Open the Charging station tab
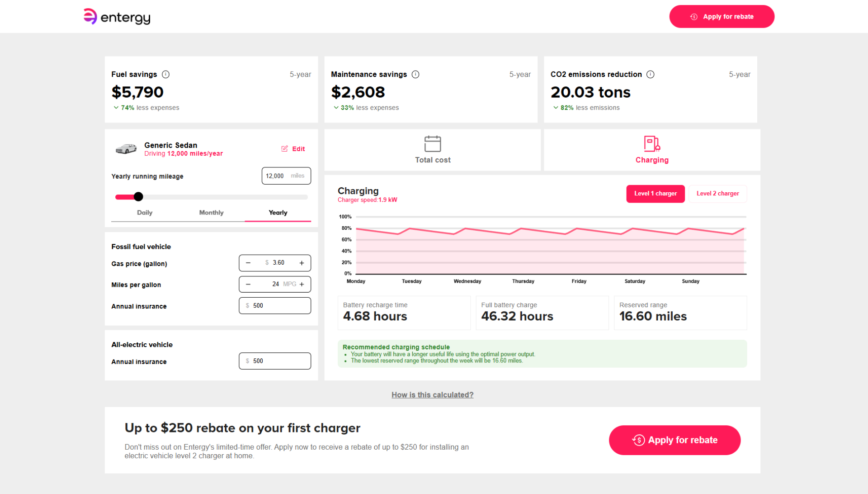The image size is (868, 494). (x=652, y=150)
